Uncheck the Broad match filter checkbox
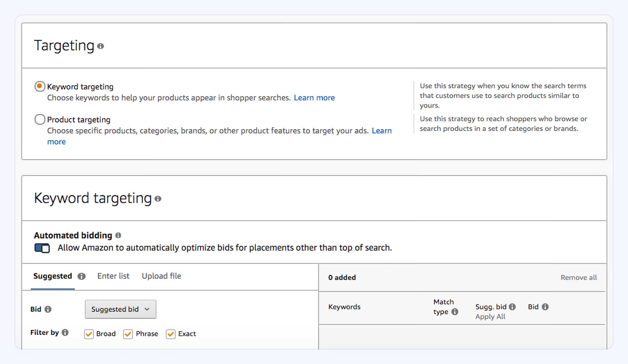 coord(89,334)
